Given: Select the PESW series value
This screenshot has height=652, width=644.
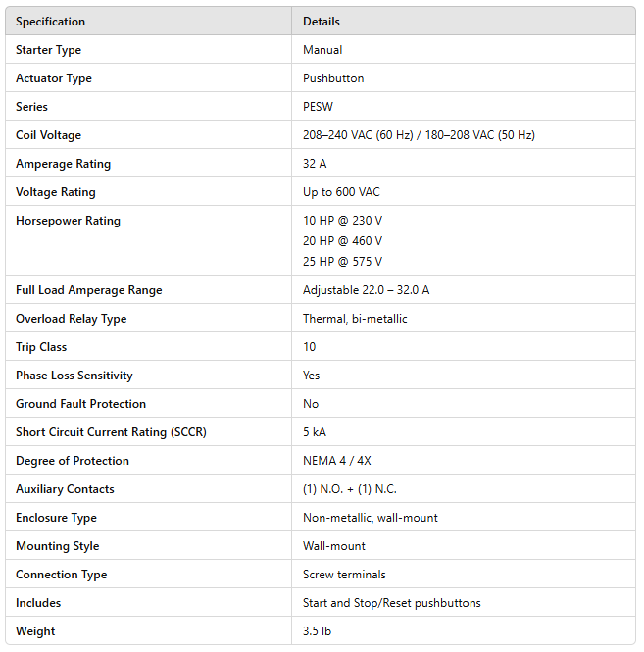Looking at the screenshot, I should tap(318, 107).
